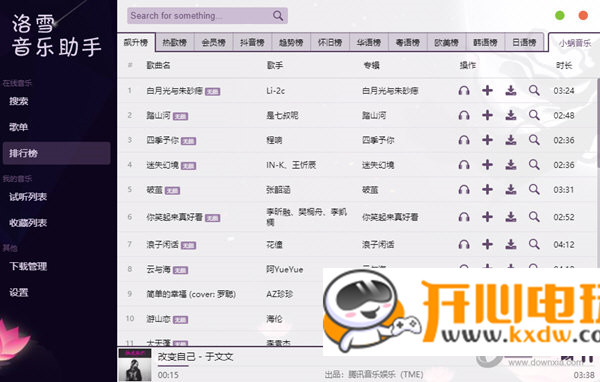Viewport: 600px width, 382px height.
Task: Add 白月光与朱砂痣 to a list with plus icon
Action: point(487,91)
